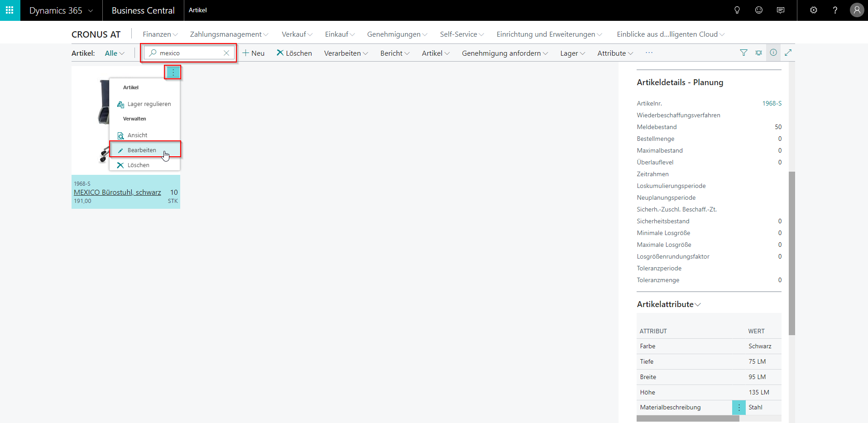Click Business Central in the header
Screen dimensions: 868x423
click(143, 10)
